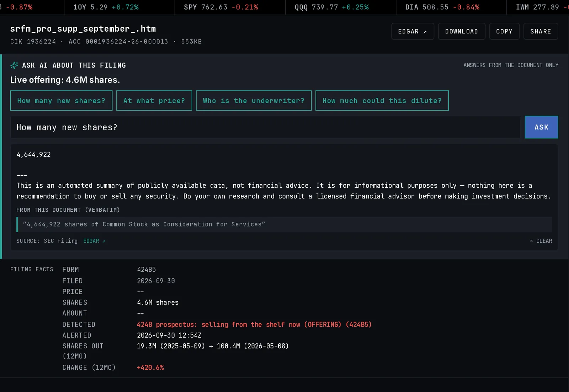Select the file name srfm_pro_supp_september_.htm

83,29
